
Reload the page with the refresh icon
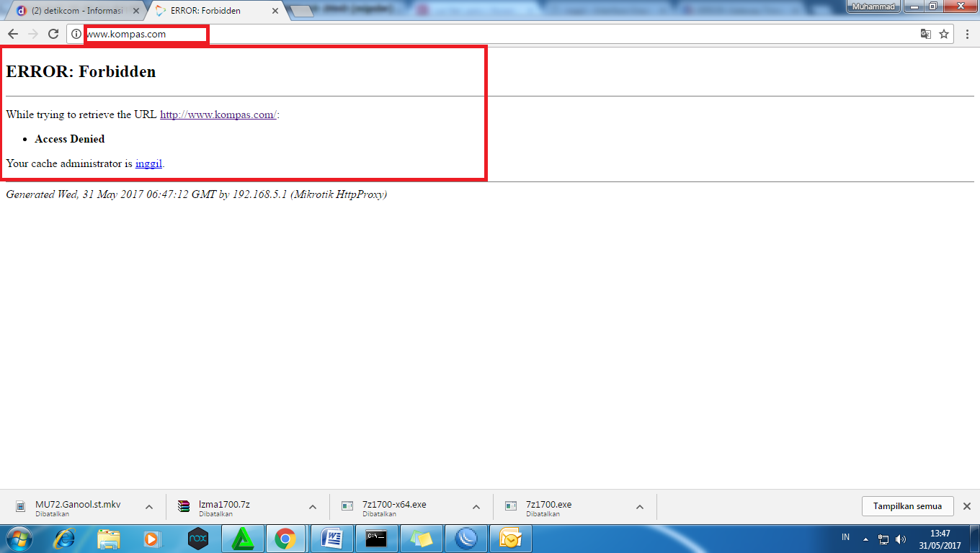click(53, 34)
